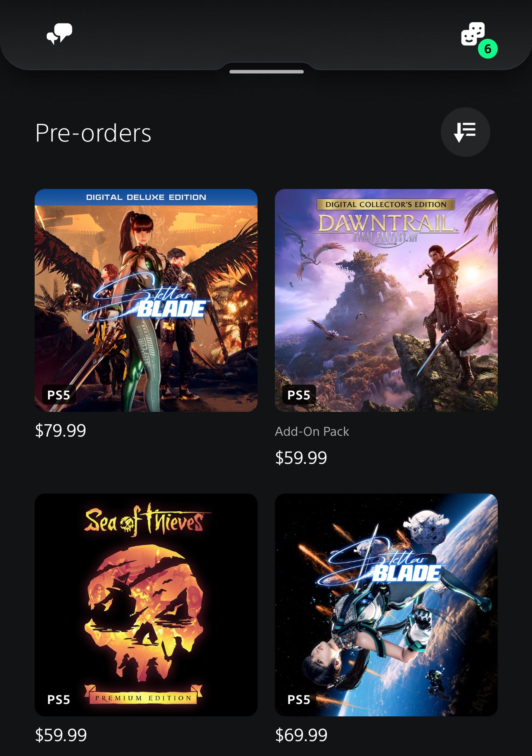Tap the PS5 tag on Dawntrail cover
Viewport: 532px width, 756px height.
299,395
